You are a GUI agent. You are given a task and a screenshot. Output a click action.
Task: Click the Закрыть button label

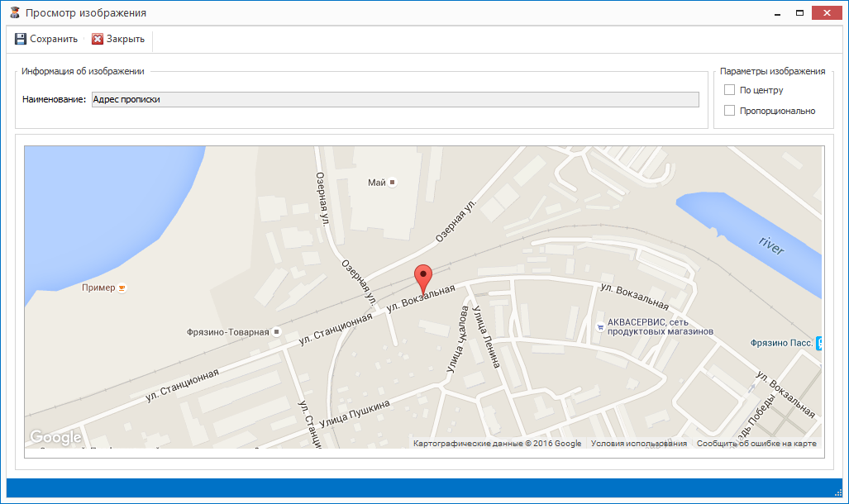(x=125, y=39)
